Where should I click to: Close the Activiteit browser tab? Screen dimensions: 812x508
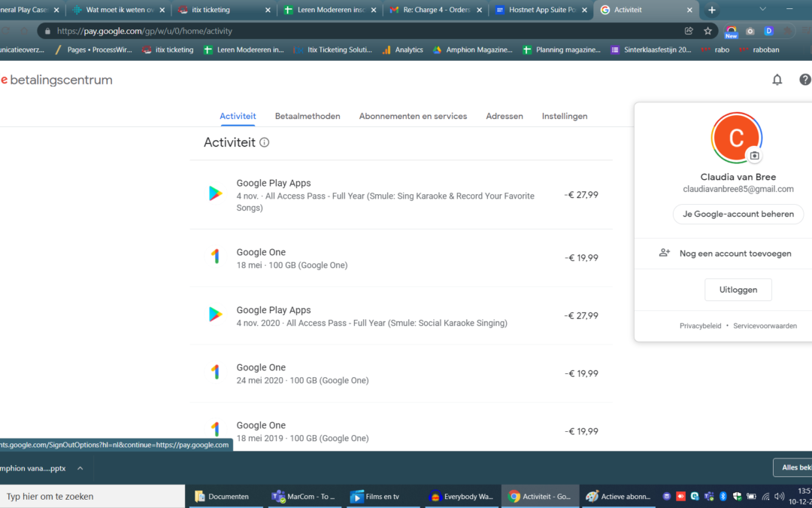[x=689, y=10]
